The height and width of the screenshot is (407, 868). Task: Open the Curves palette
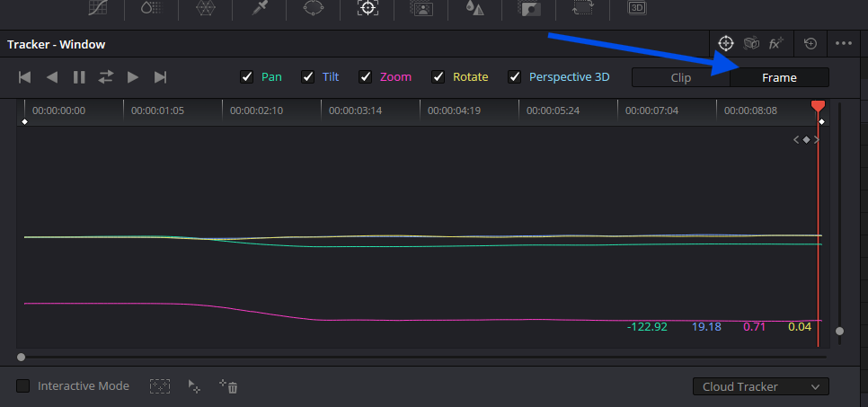97,8
